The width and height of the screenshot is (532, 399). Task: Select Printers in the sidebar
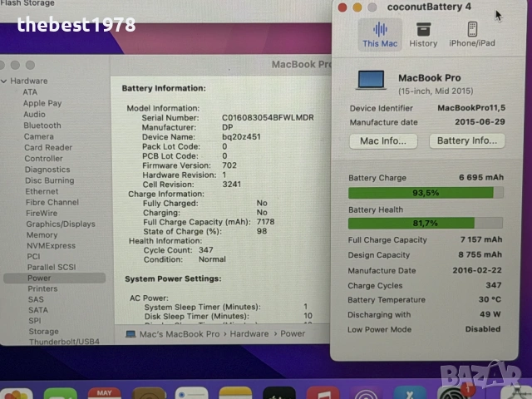[42, 288]
